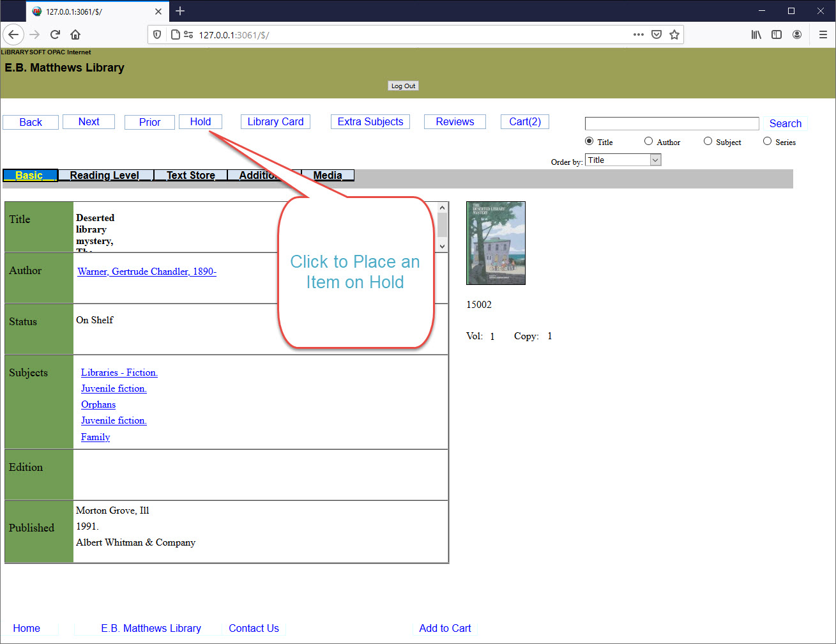836x644 pixels.
Task: Focus the catalog search text field
Action: point(671,123)
